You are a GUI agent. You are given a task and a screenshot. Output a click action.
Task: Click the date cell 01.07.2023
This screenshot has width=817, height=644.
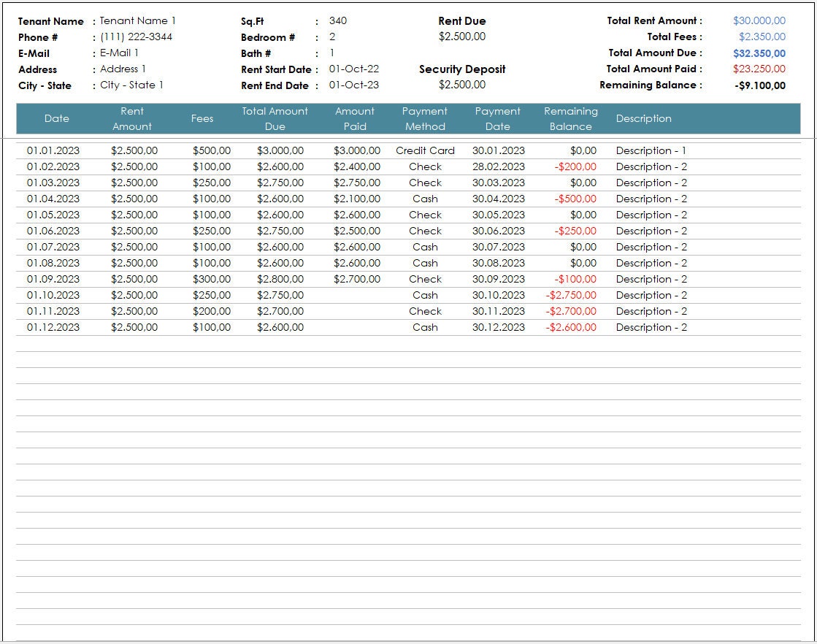click(53, 247)
